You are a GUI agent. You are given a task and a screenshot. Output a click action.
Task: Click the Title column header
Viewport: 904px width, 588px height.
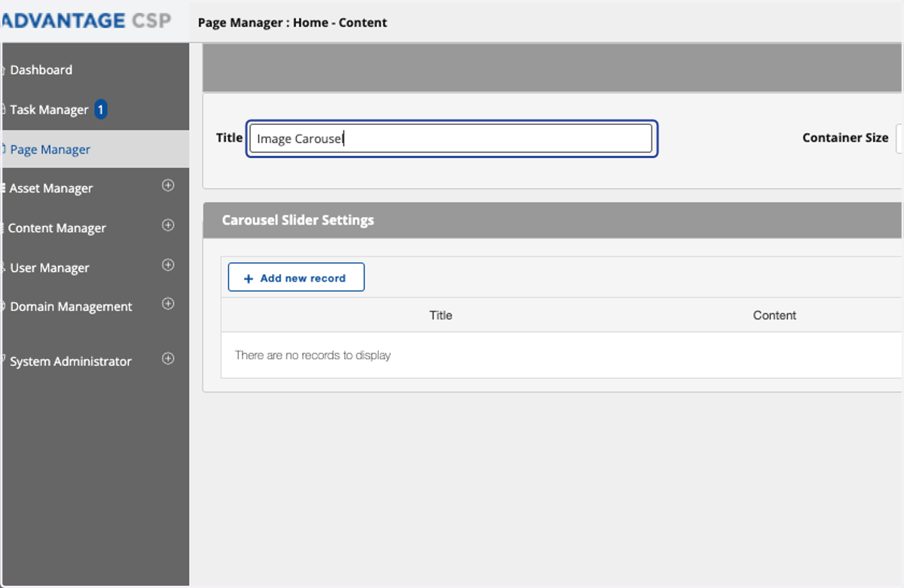pyautogui.click(x=441, y=315)
